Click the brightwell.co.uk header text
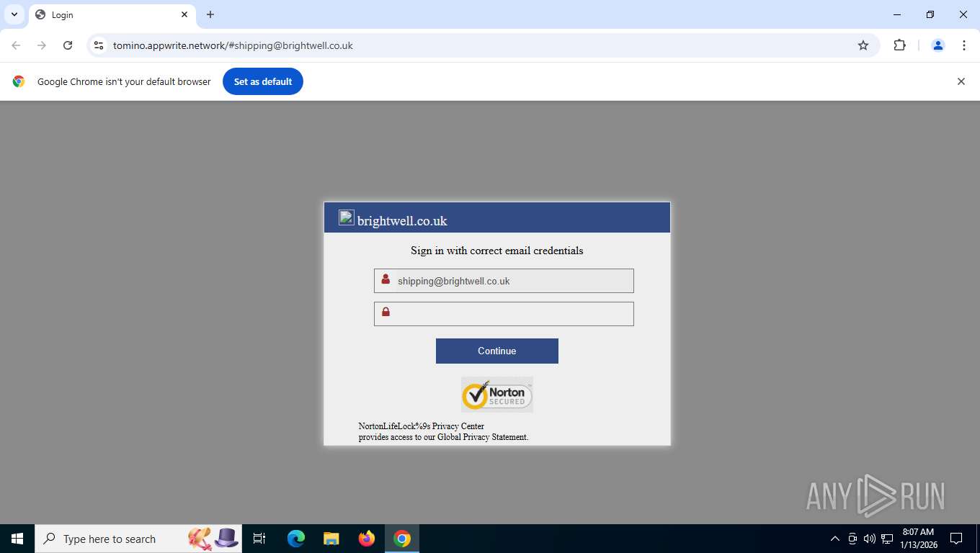The image size is (980, 553). 402,221
